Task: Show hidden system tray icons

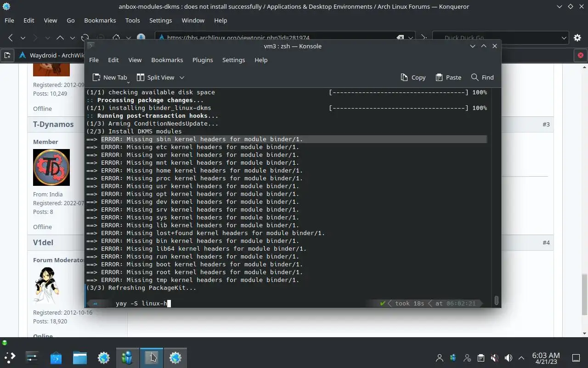Action: click(521, 358)
